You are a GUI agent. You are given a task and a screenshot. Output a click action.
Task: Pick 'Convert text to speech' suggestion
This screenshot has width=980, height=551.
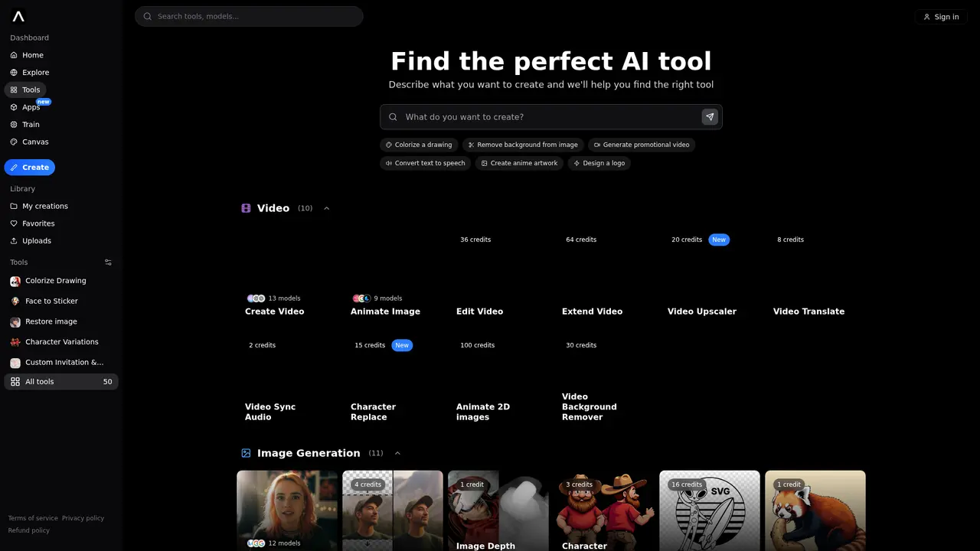426,163
